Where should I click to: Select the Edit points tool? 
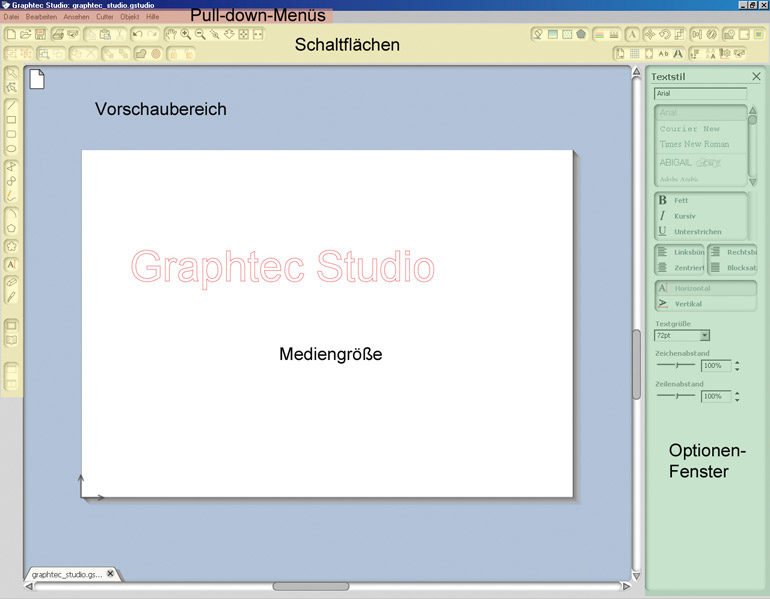point(11,87)
